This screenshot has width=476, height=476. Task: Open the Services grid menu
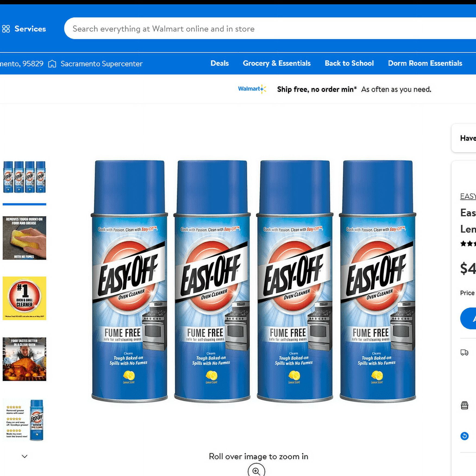click(x=24, y=29)
